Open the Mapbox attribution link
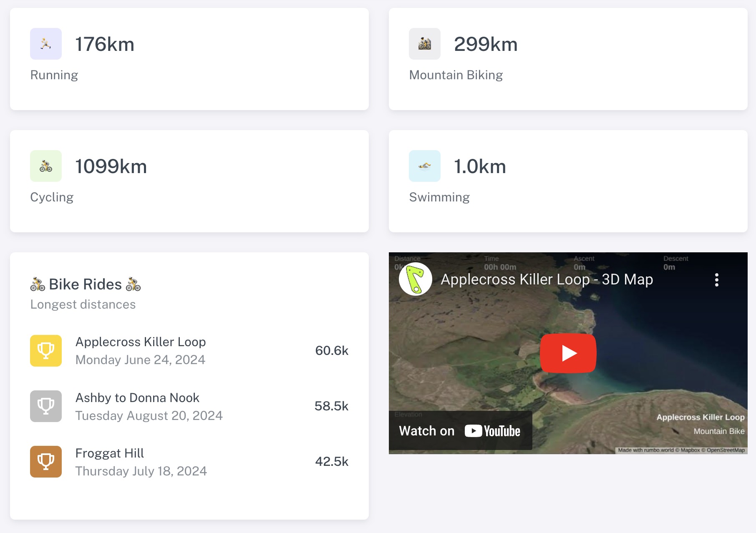 pos(689,450)
